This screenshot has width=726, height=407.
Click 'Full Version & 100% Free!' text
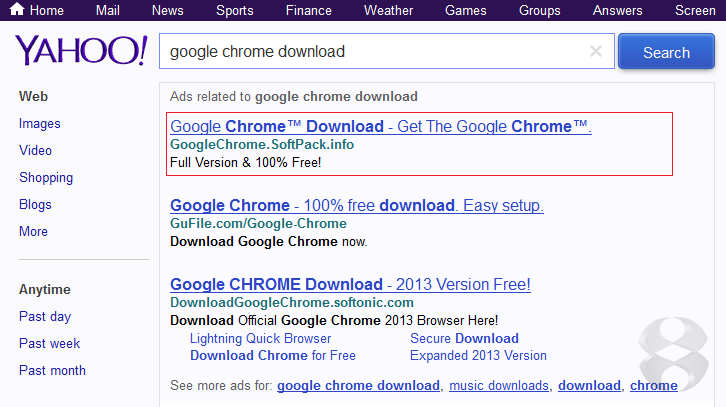coord(245,163)
